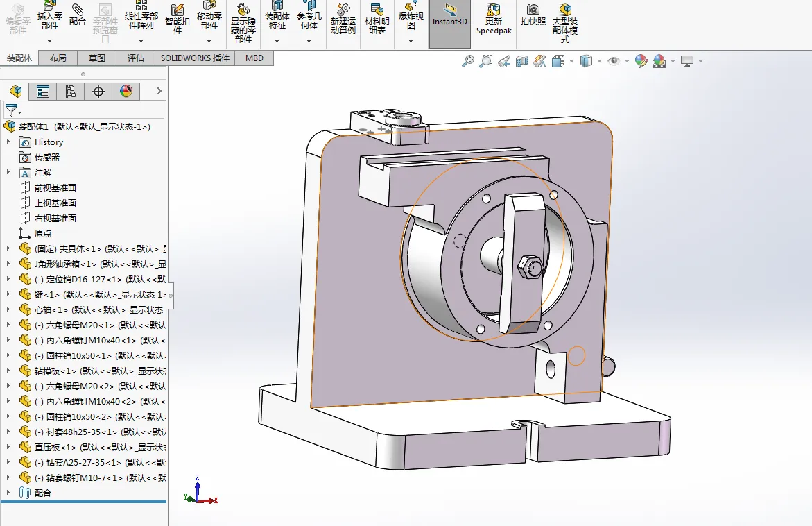Switch to the 装配体 ribbon tab
The image size is (812, 526).
(19, 58)
